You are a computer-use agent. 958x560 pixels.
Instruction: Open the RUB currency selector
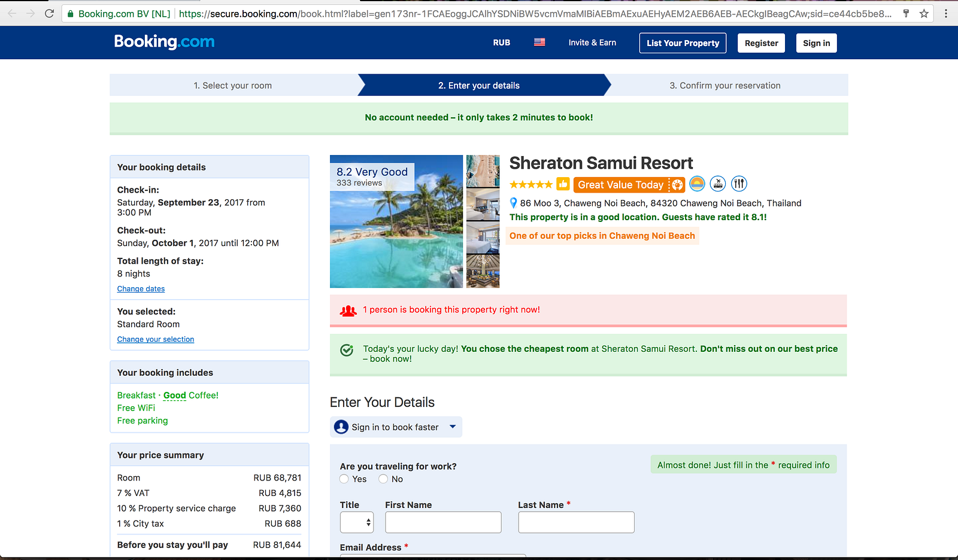click(502, 42)
